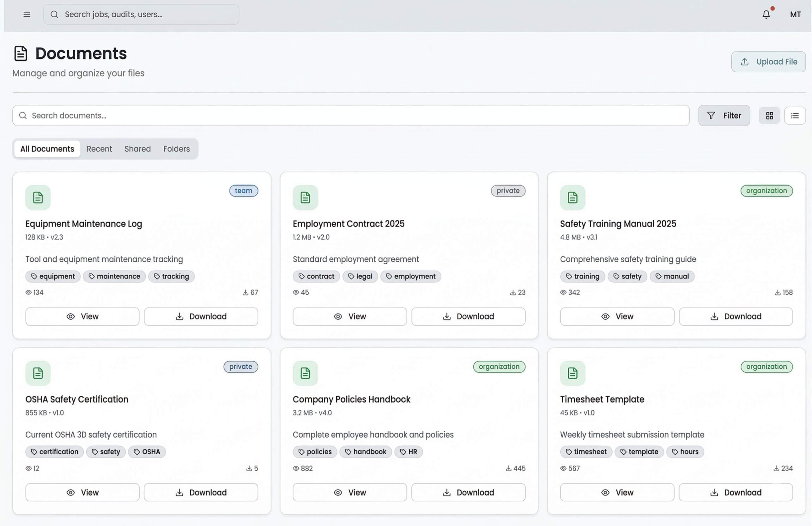Open the hamburger menu icon
Image resolution: width=812 pixels, height=526 pixels.
click(x=27, y=14)
